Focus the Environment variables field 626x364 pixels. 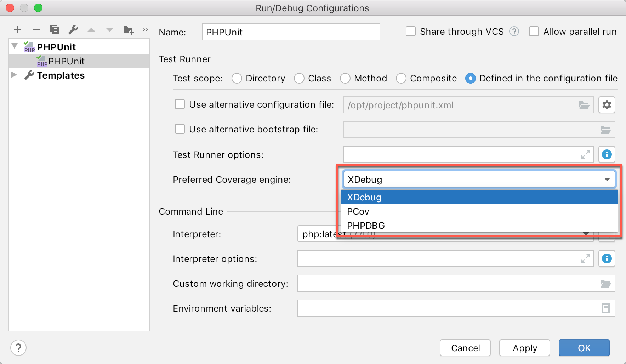pos(456,308)
